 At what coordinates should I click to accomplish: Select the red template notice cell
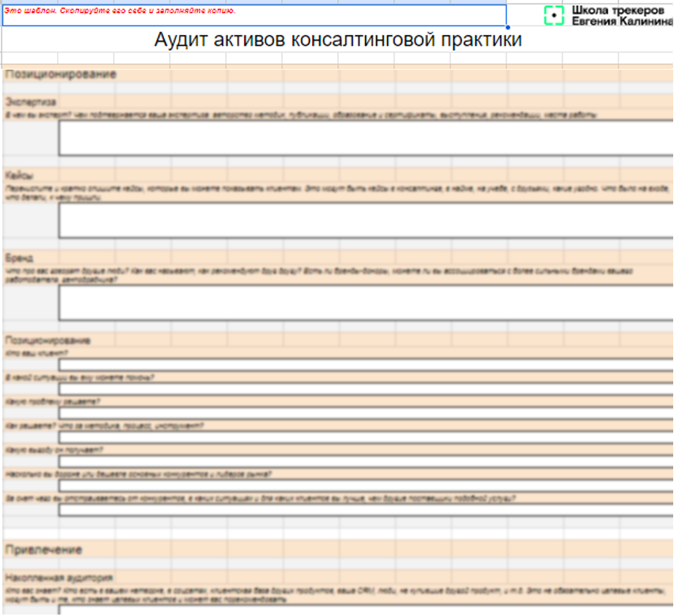coord(255,15)
